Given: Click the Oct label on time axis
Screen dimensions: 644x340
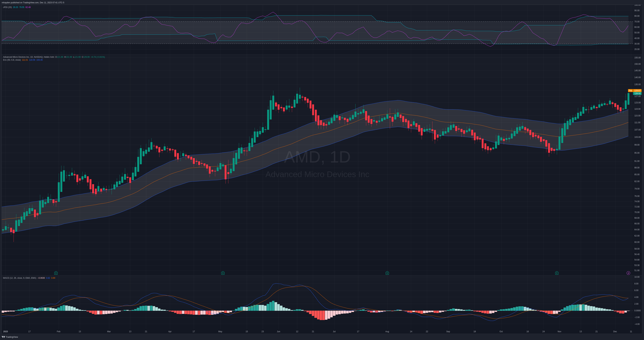Looking at the screenshot, I should 501,331.
